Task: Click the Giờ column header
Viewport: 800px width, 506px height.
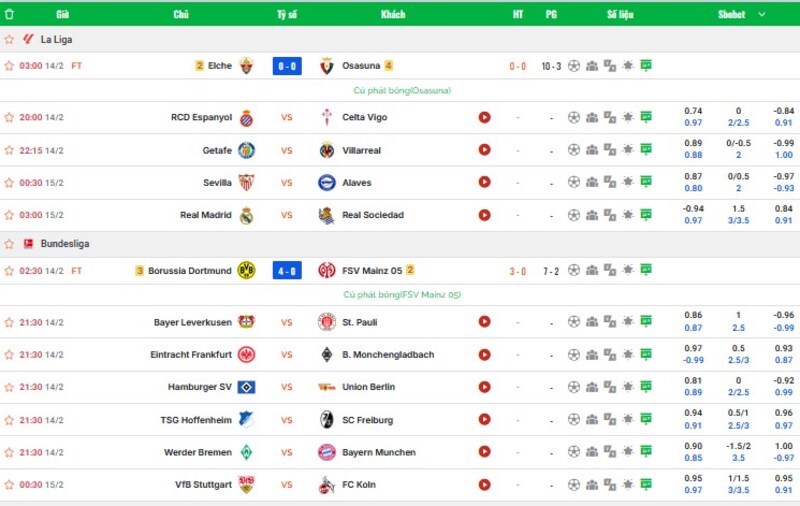Action: click(62, 15)
